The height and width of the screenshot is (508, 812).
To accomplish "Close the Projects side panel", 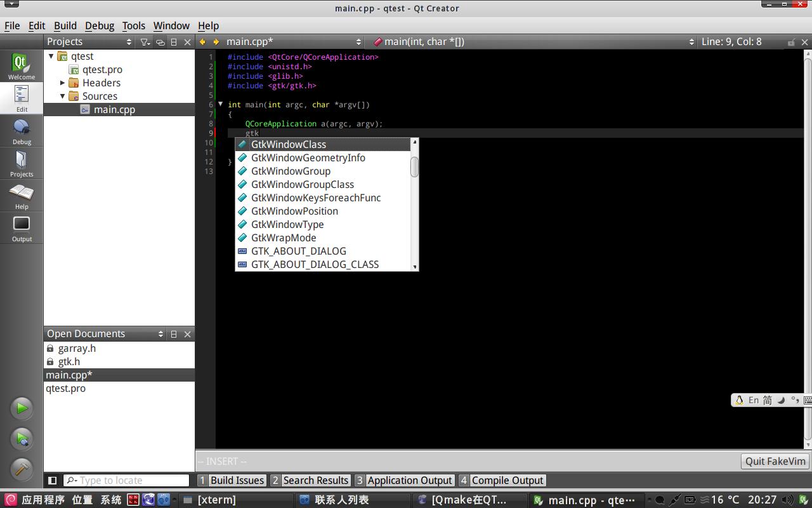I will pyautogui.click(x=187, y=42).
